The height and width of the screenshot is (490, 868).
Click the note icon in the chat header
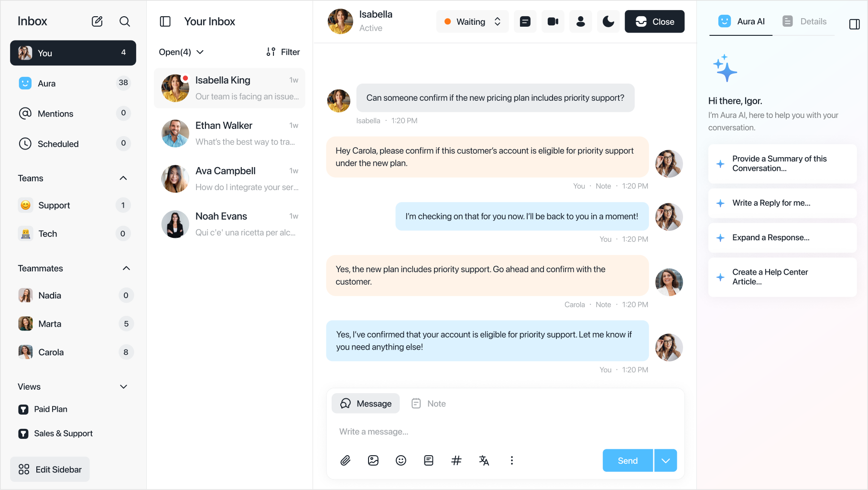(525, 21)
